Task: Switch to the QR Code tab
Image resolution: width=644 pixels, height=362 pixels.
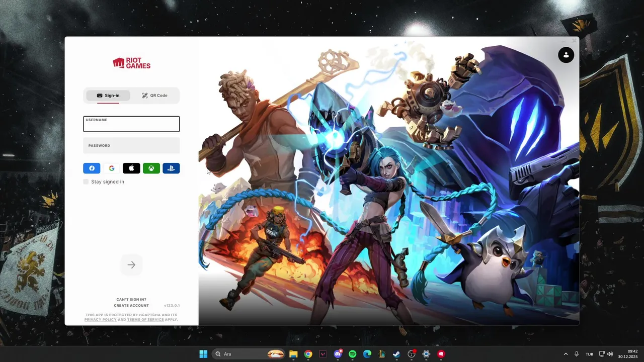Action: pyautogui.click(x=154, y=96)
